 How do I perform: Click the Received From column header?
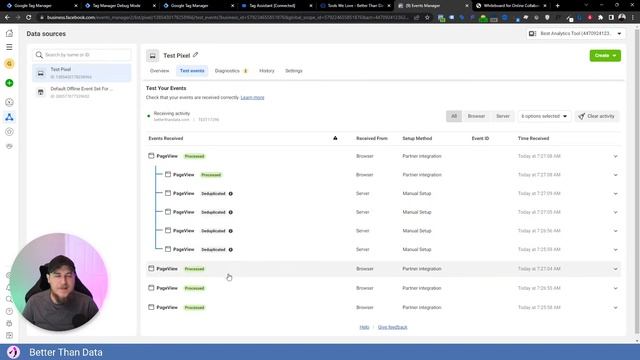pyautogui.click(x=371, y=138)
